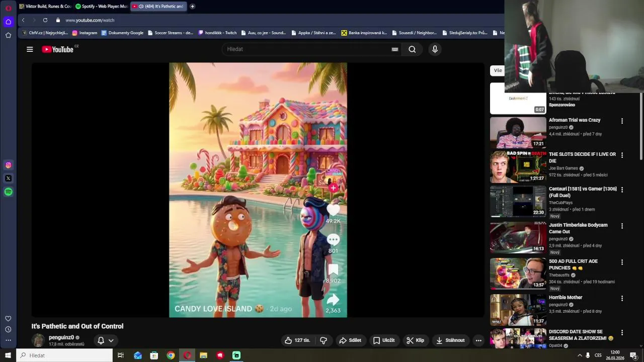The image size is (644, 362).
Task: Open Horrible Mother video thumbnail
Action: point(518,310)
